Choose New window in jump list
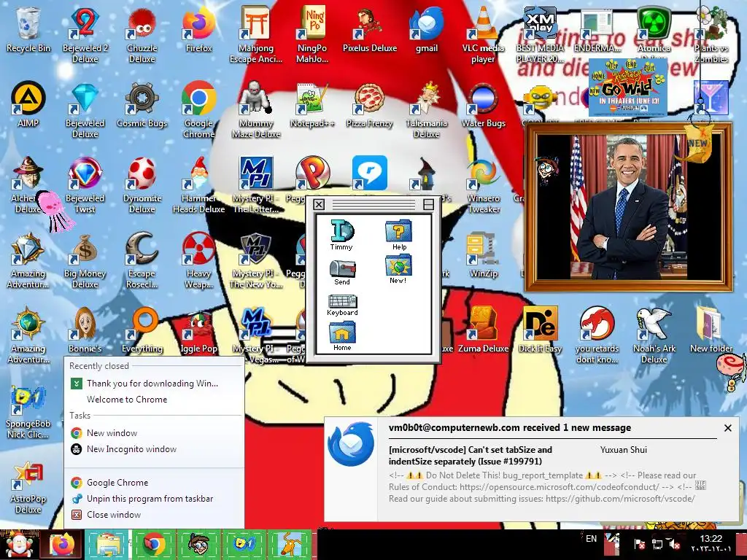The image size is (747, 560). pyautogui.click(x=112, y=433)
